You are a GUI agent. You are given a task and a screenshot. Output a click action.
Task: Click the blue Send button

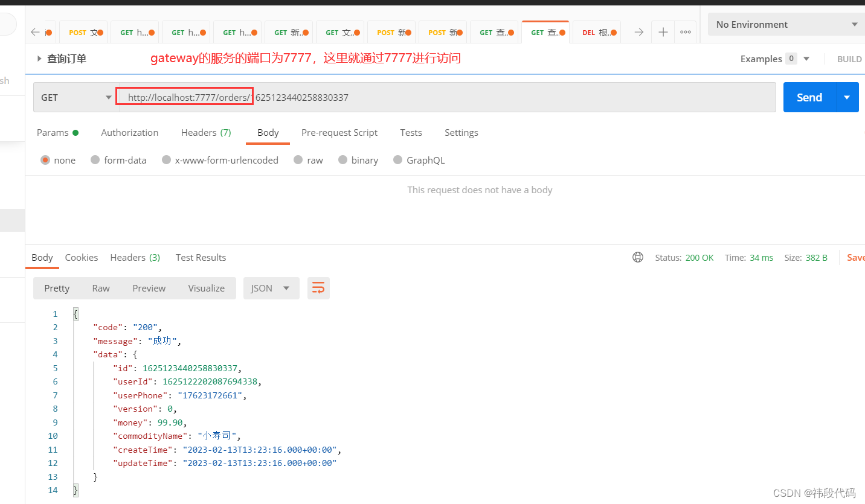point(809,97)
